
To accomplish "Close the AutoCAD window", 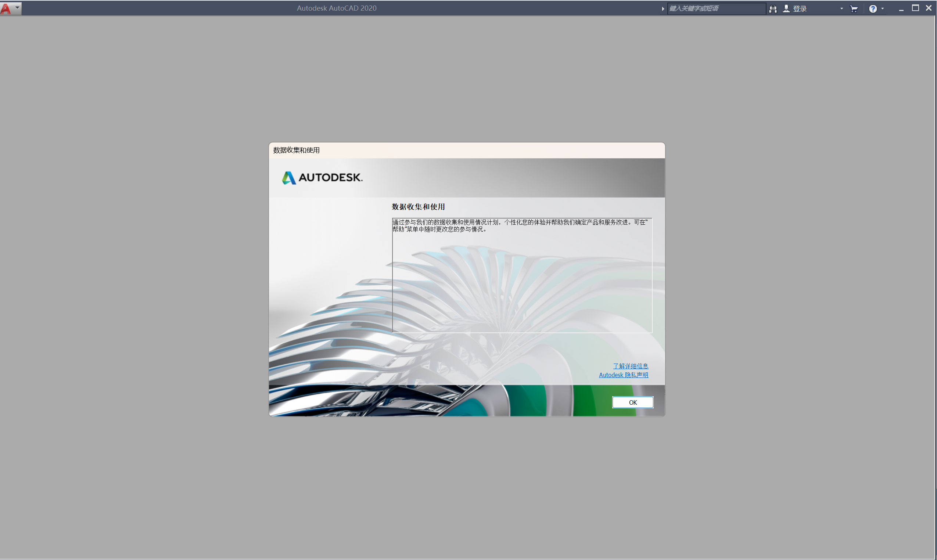I will pyautogui.click(x=929, y=8).
